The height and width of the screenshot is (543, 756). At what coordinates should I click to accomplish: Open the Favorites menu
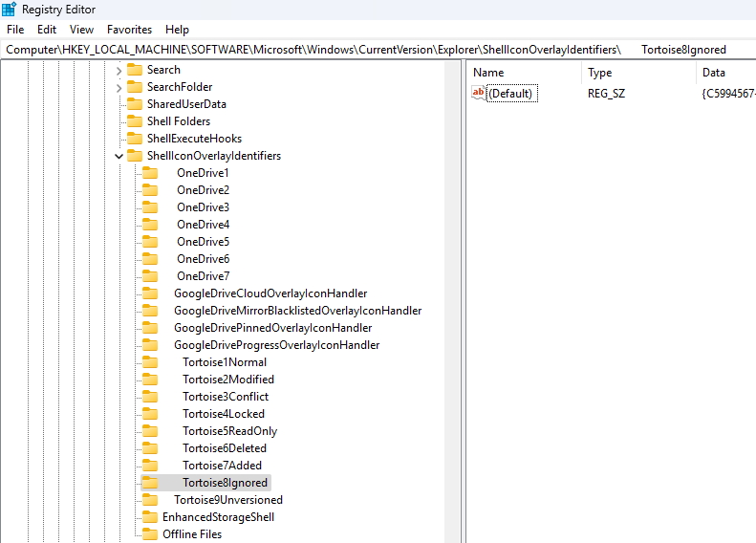(129, 30)
